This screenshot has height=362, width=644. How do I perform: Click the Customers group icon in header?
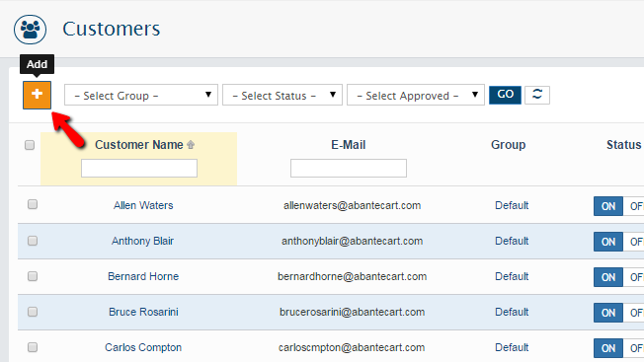coord(30,30)
